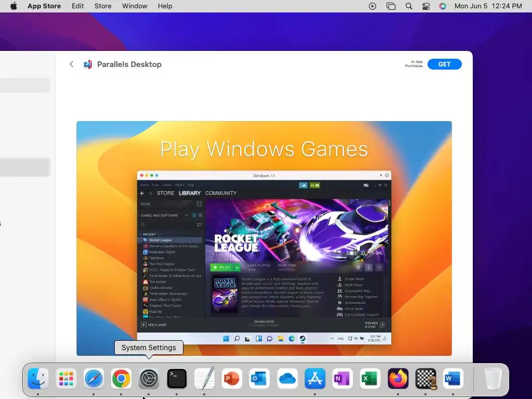
Task: Click the play-circle menu bar icon
Action: point(373,6)
